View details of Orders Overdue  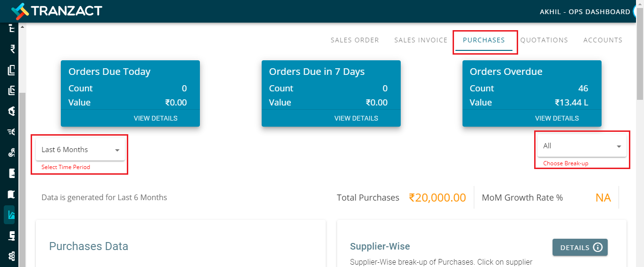click(x=557, y=118)
